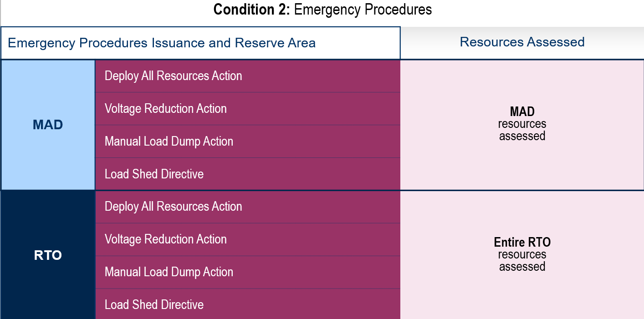The image size is (644, 319).
Task: Click Load Shed Directive in the MAD group
Action: click(154, 174)
